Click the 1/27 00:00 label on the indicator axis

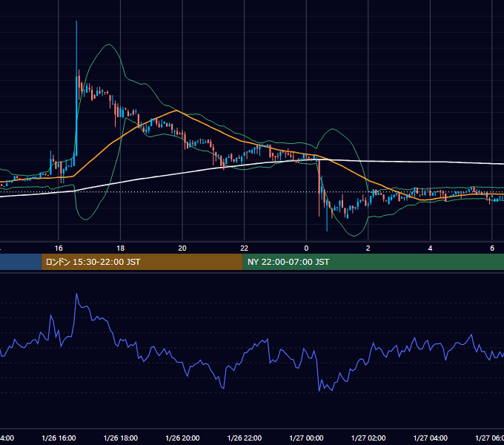click(x=306, y=438)
